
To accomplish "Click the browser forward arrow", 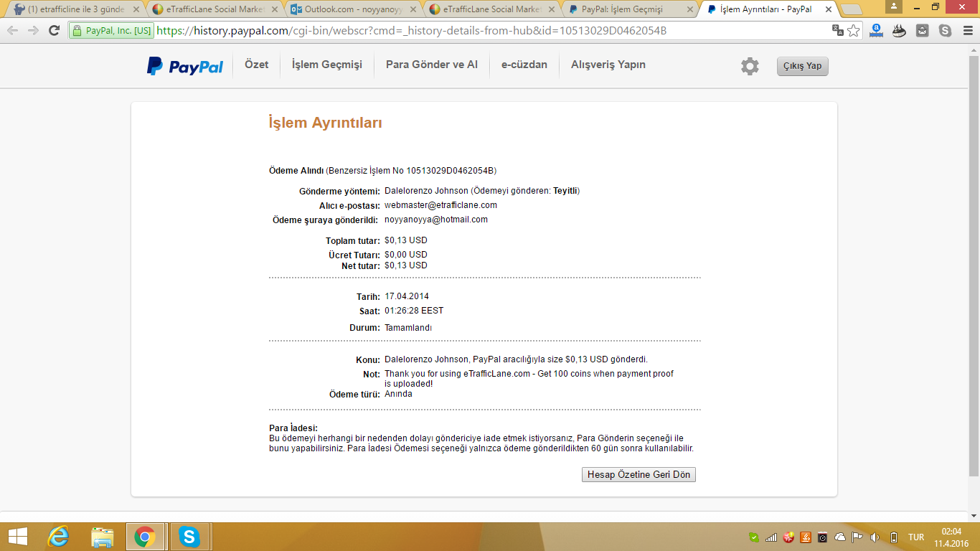I will point(33,31).
